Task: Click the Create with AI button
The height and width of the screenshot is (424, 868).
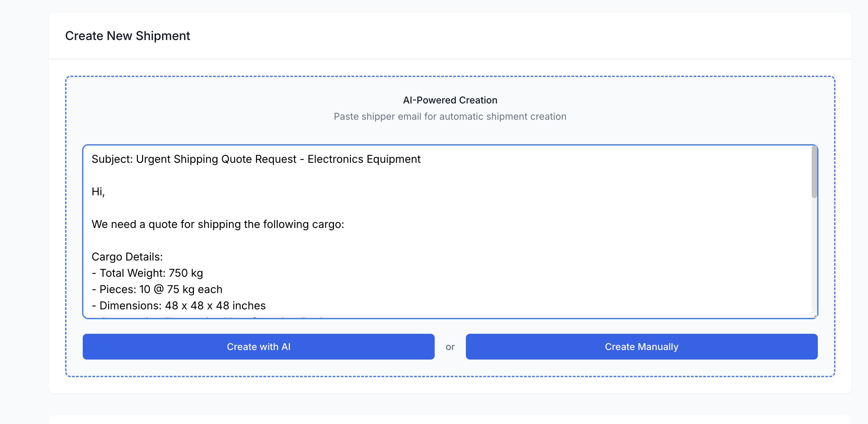Action: [258, 347]
